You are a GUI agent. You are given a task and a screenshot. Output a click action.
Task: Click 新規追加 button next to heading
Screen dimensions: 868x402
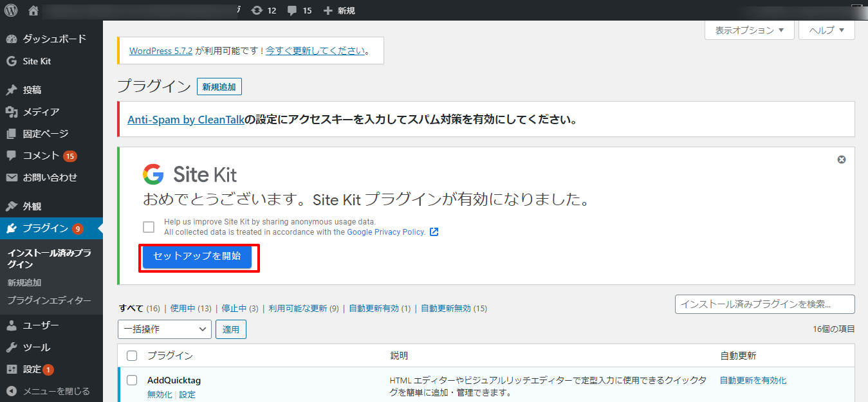[x=219, y=87]
